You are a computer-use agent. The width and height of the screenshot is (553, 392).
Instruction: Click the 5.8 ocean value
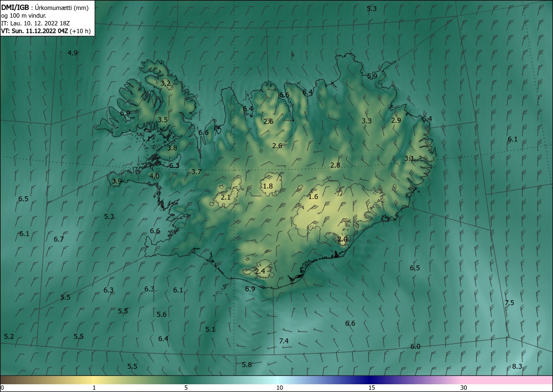pyautogui.click(x=247, y=364)
